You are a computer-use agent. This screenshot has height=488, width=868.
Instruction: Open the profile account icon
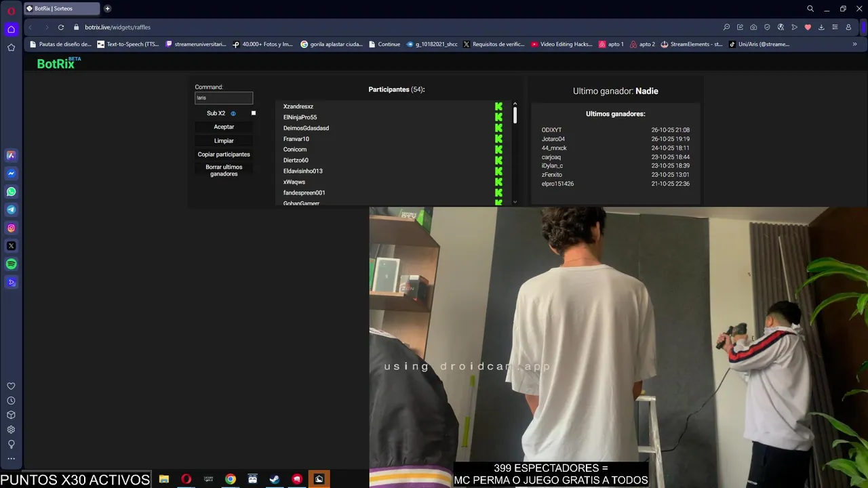(848, 27)
